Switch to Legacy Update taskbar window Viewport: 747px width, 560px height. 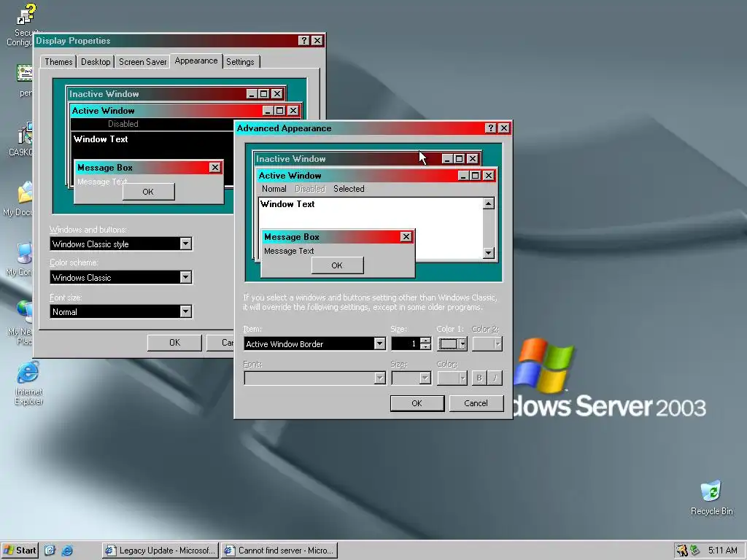(160, 551)
